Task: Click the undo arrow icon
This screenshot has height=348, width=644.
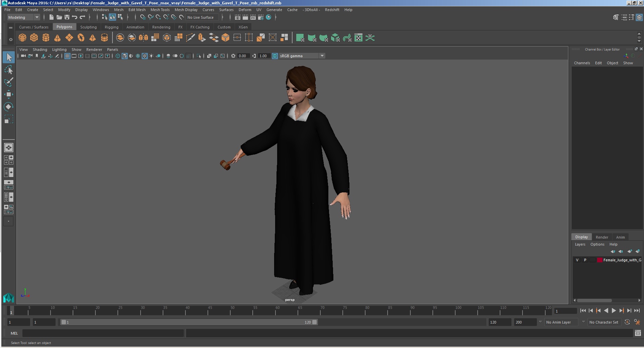Action: coord(75,17)
